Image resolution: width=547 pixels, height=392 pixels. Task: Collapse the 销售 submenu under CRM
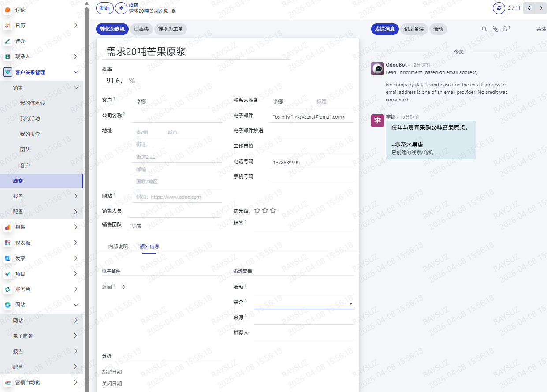[76, 88]
